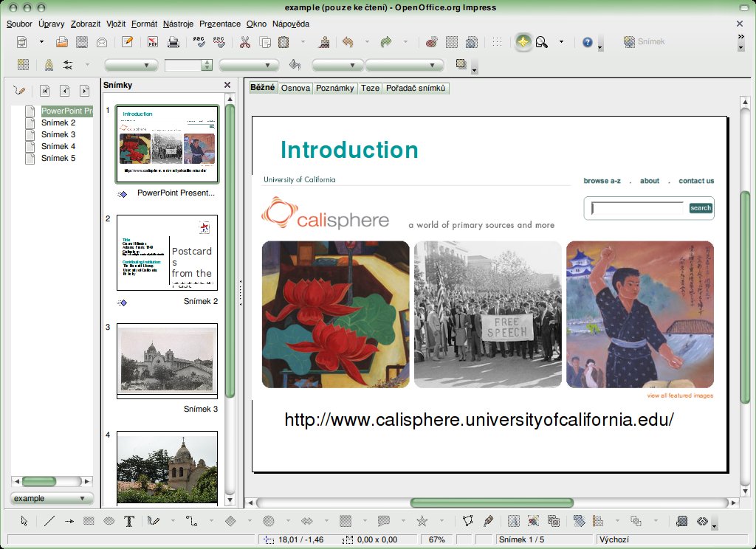This screenshot has height=549, width=756.
Task: Expand the Callouts dropdown arrow
Action: 403,521
